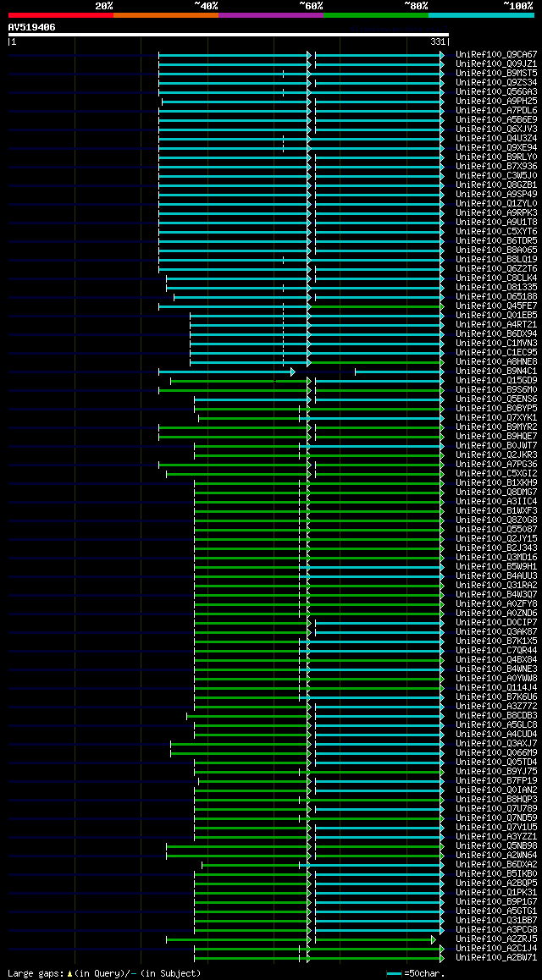Image resolution: width=542 pixels, height=980 pixels.
Task: Open hit UniRef100_Q4U3Z4
Action: coord(496,139)
